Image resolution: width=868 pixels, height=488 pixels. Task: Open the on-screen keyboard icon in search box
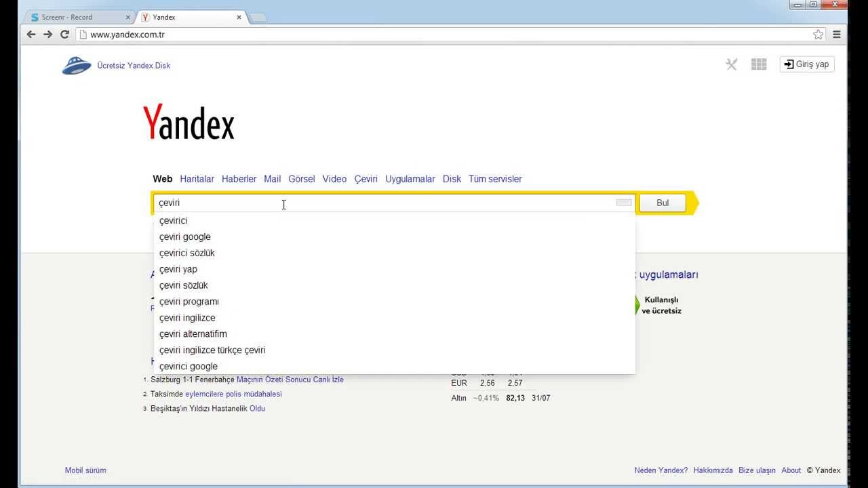(x=624, y=203)
